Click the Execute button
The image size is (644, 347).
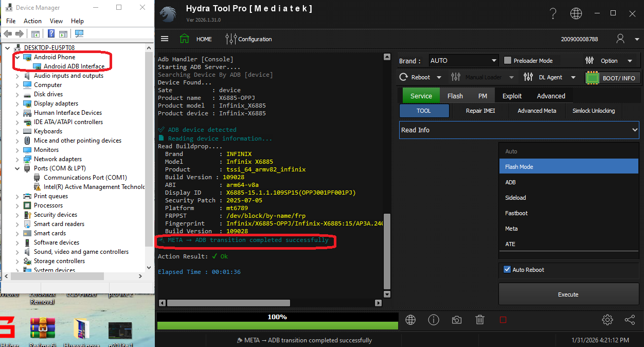pyautogui.click(x=568, y=294)
